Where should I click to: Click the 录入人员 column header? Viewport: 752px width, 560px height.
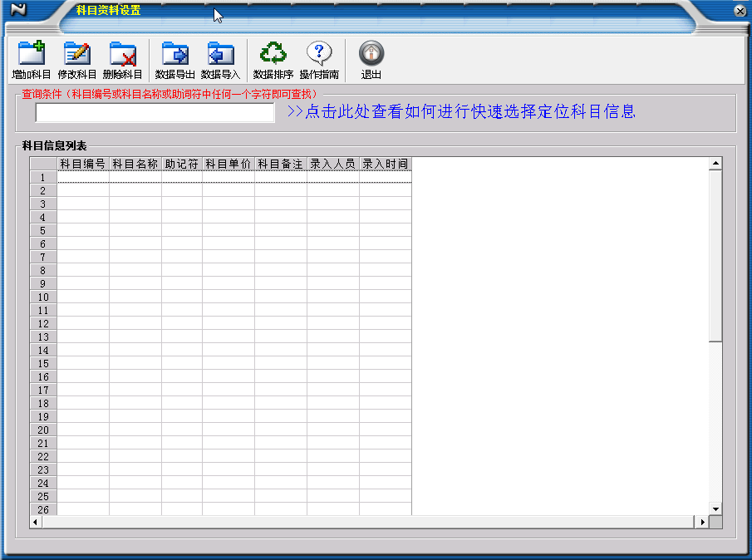(333, 164)
